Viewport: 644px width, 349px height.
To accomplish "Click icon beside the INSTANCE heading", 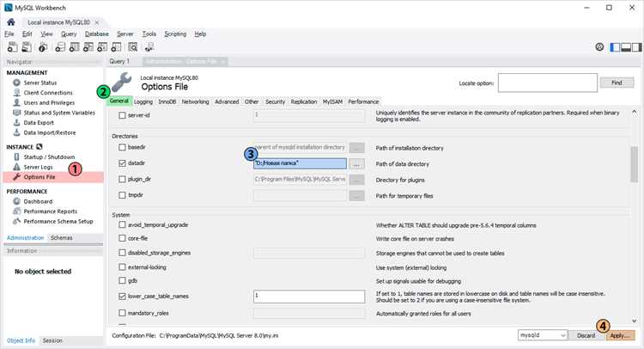I will [x=39, y=147].
